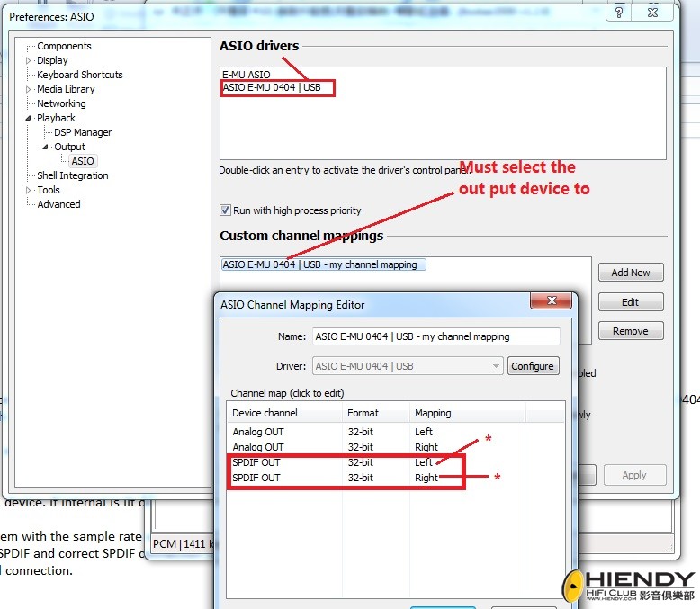Select second Analog OUT device channel

click(258, 447)
